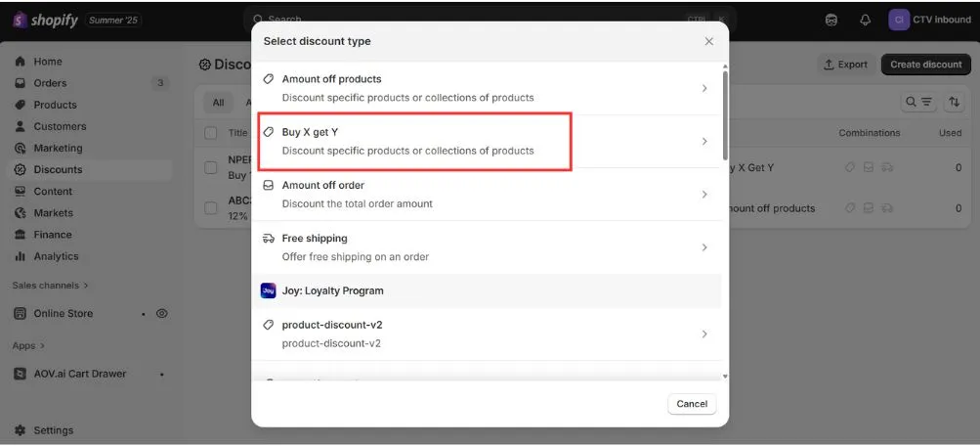
Task: Select the All tab in discounts list
Action: (218, 103)
